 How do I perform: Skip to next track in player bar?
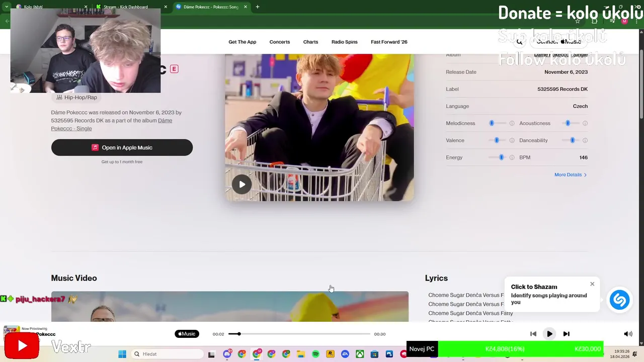(566, 334)
